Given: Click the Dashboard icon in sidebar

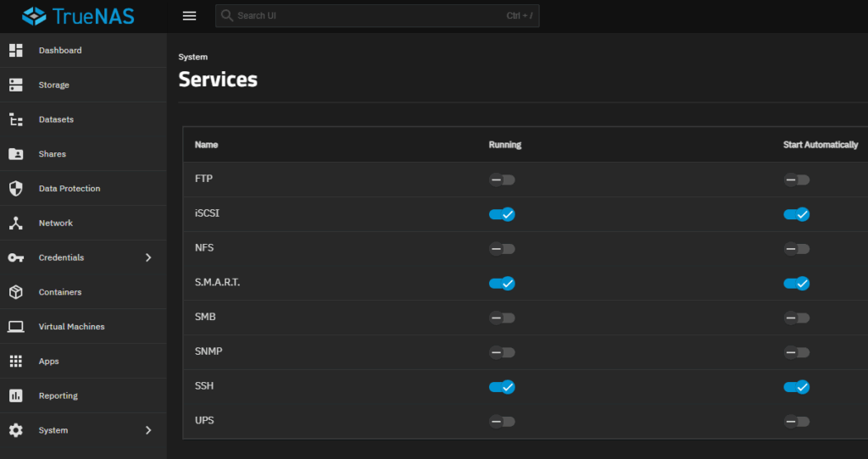Looking at the screenshot, I should coord(15,51).
